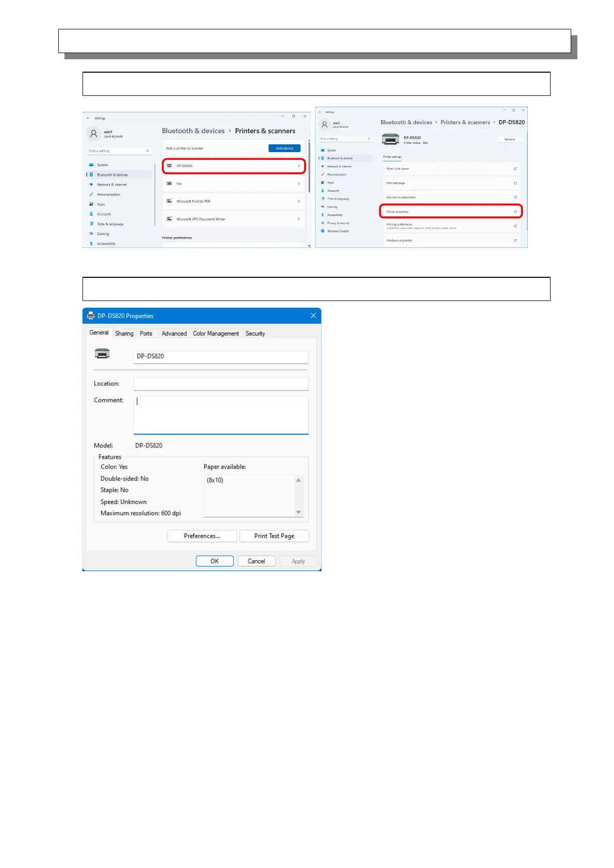Select (8x10) entry in Paper available list
The image size is (614, 868).
tap(215, 480)
